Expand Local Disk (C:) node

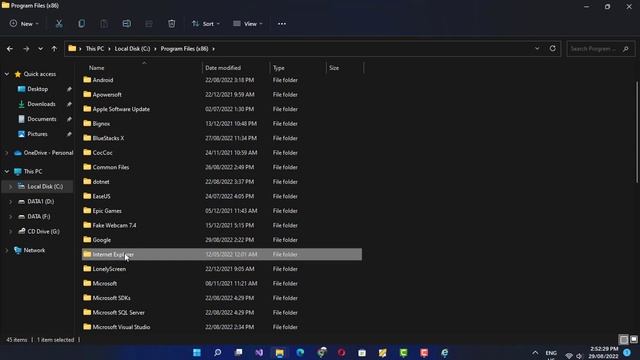[11, 187]
